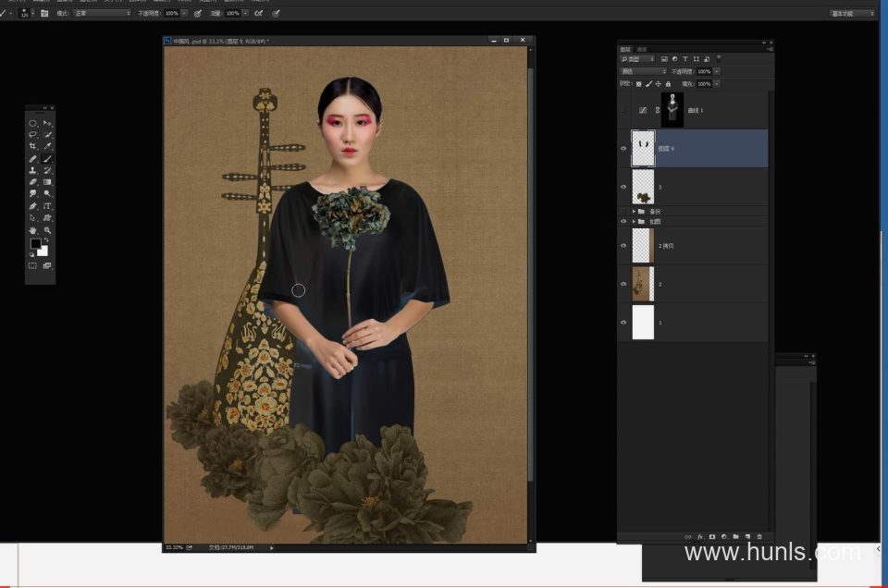The width and height of the screenshot is (888, 588).
Task: Open the brush flow slider dropdown
Action: [244, 13]
